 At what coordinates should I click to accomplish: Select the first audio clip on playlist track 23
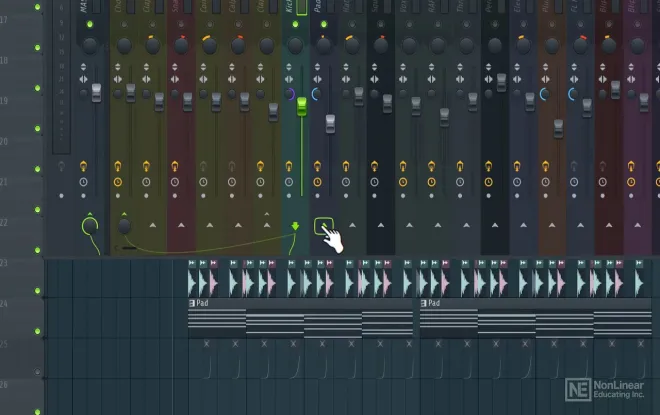coord(195,282)
